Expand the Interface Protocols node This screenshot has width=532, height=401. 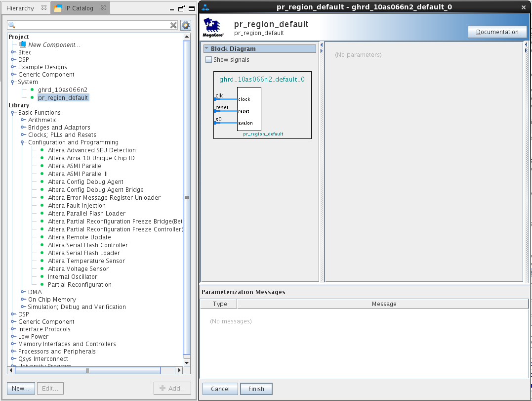[13, 329]
